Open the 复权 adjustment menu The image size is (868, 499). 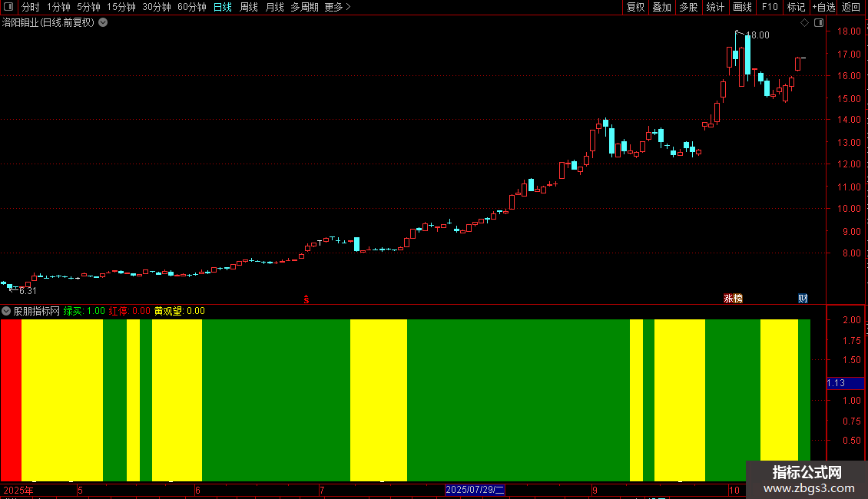[635, 7]
